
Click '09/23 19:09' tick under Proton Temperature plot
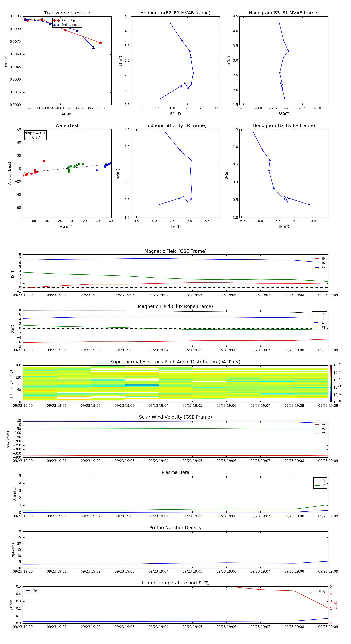(328, 627)
